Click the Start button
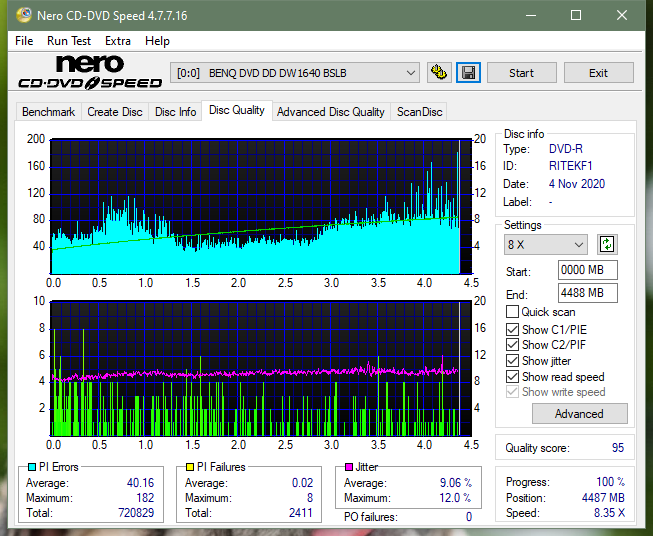Screen dimensions: 653x536 pos(521,73)
